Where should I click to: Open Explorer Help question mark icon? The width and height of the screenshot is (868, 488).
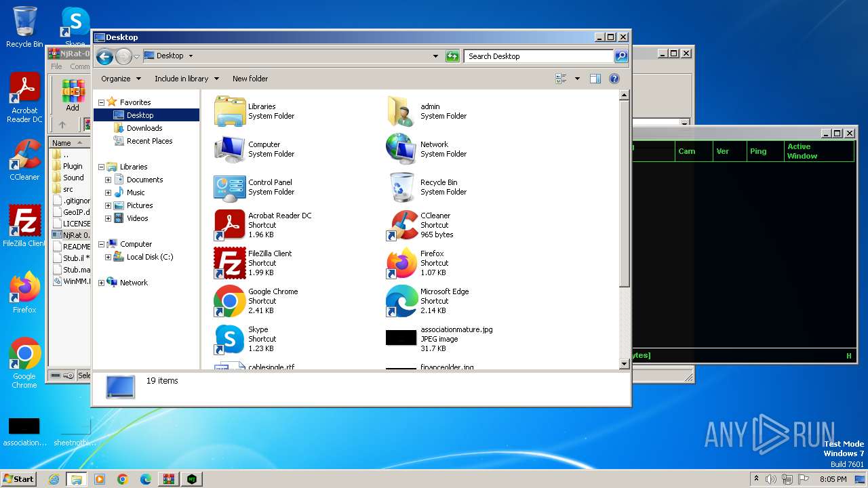614,79
